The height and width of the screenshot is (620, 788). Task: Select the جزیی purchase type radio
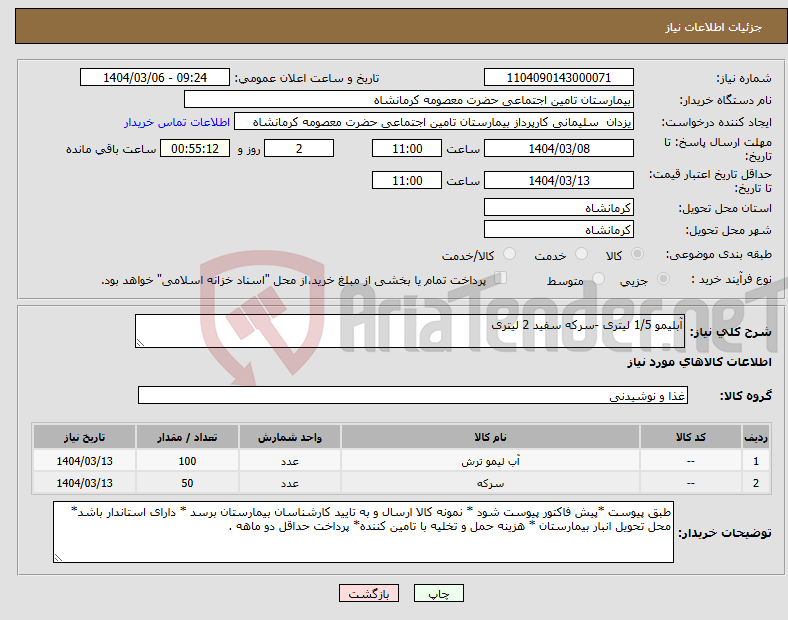663,279
